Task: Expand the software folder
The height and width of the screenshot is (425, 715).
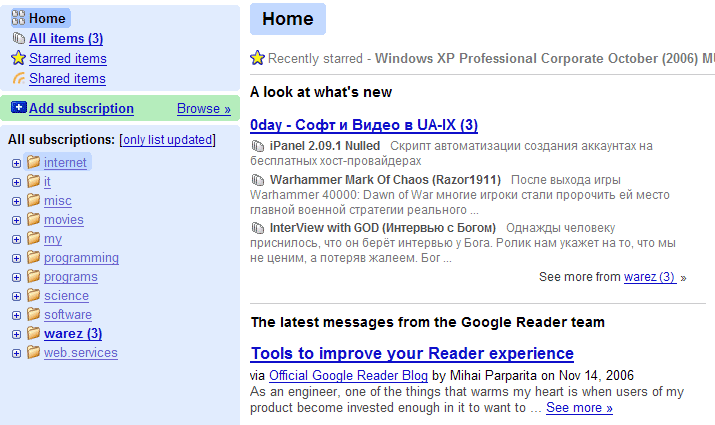Action: tap(16, 316)
